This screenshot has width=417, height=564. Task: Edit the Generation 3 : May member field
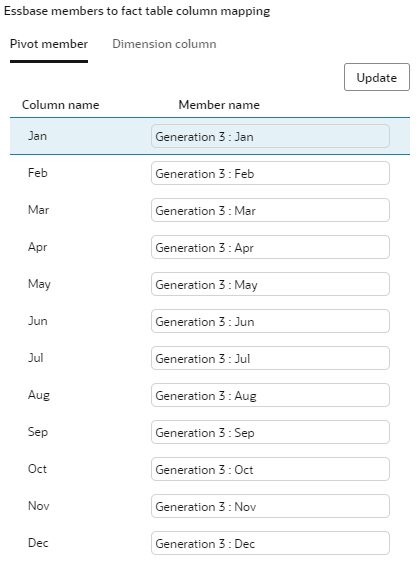tap(270, 284)
